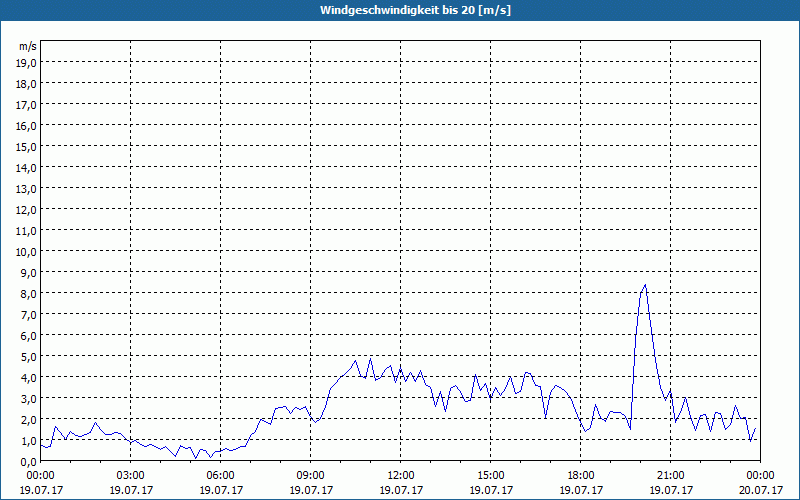Viewport: 800px width, 500px height.
Task: Click the 15,0 y-axis label
Action: [28, 146]
